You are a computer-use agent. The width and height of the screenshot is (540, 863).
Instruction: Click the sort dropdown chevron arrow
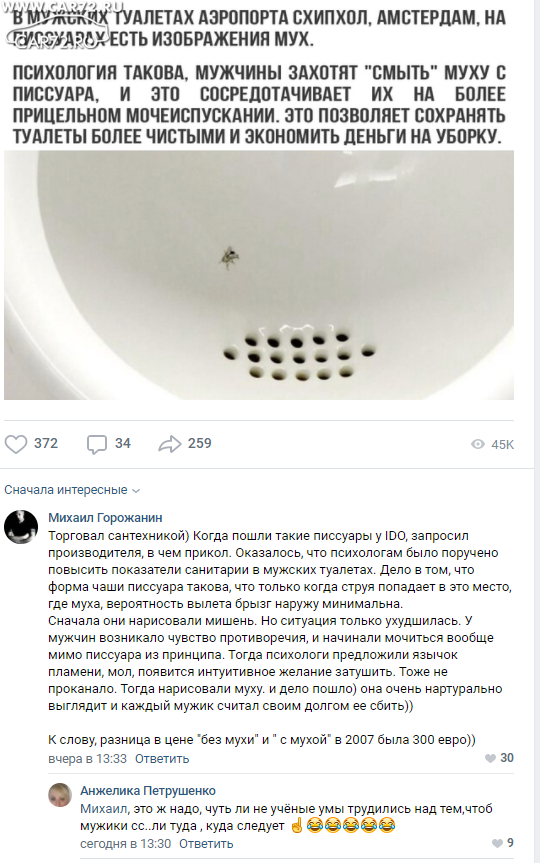coord(137,491)
